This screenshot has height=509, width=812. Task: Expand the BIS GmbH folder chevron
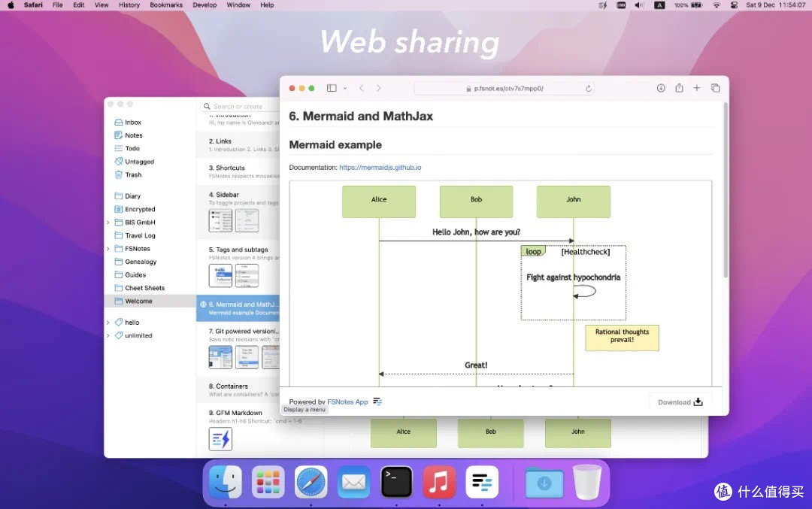[x=108, y=222]
